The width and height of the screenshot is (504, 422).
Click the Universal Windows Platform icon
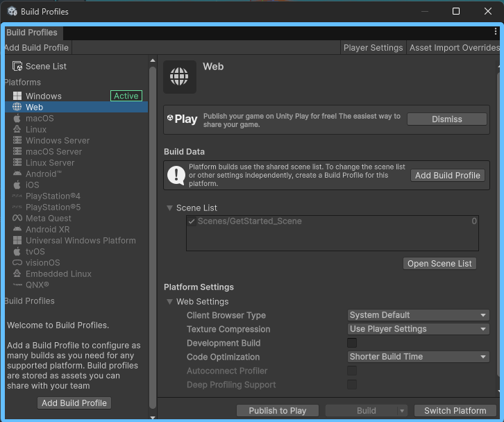pos(17,240)
